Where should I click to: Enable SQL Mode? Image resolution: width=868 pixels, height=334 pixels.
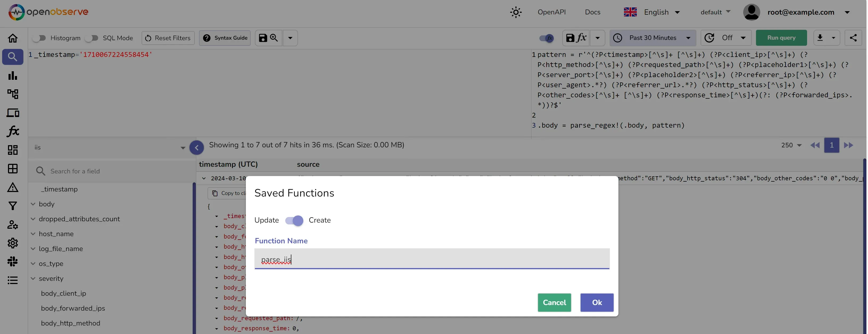click(x=91, y=38)
